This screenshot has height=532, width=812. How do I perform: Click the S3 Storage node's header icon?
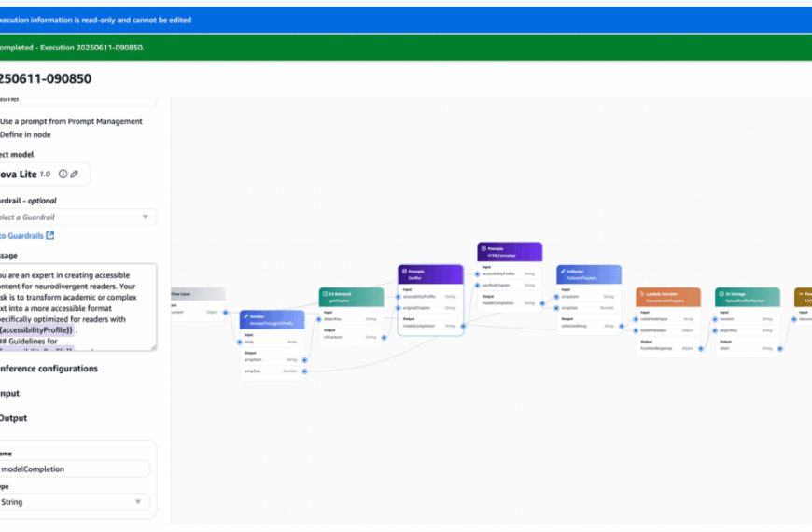(x=721, y=294)
